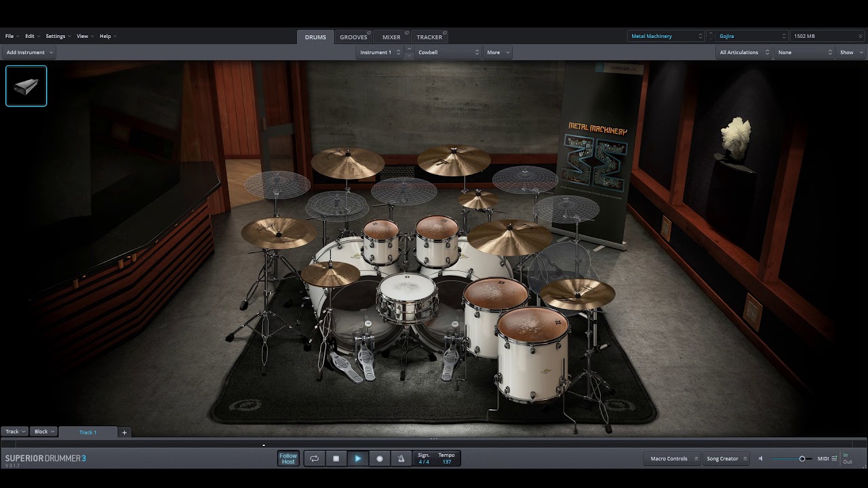Open the All Articulations dropdown
The image size is (868, 488).
(x=744, y=52)
